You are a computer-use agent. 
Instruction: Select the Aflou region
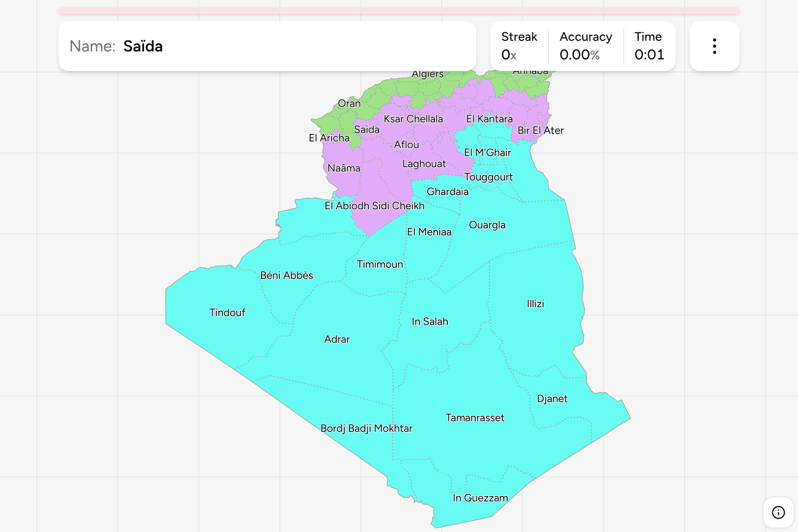point(407,145)
